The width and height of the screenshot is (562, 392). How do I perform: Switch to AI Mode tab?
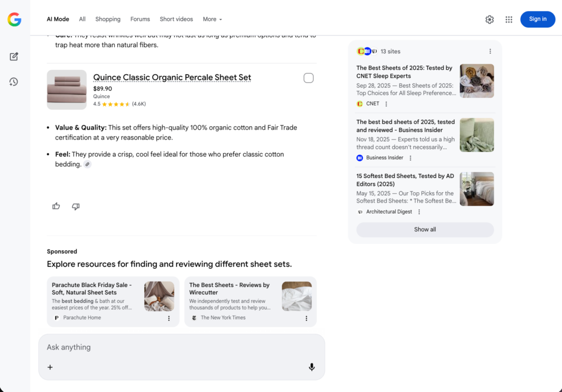(58, 19)
